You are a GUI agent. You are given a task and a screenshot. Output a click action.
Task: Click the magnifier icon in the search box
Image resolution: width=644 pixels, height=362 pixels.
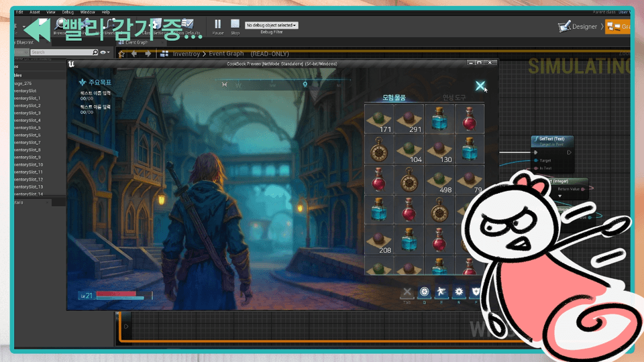(x=95, y=52)
